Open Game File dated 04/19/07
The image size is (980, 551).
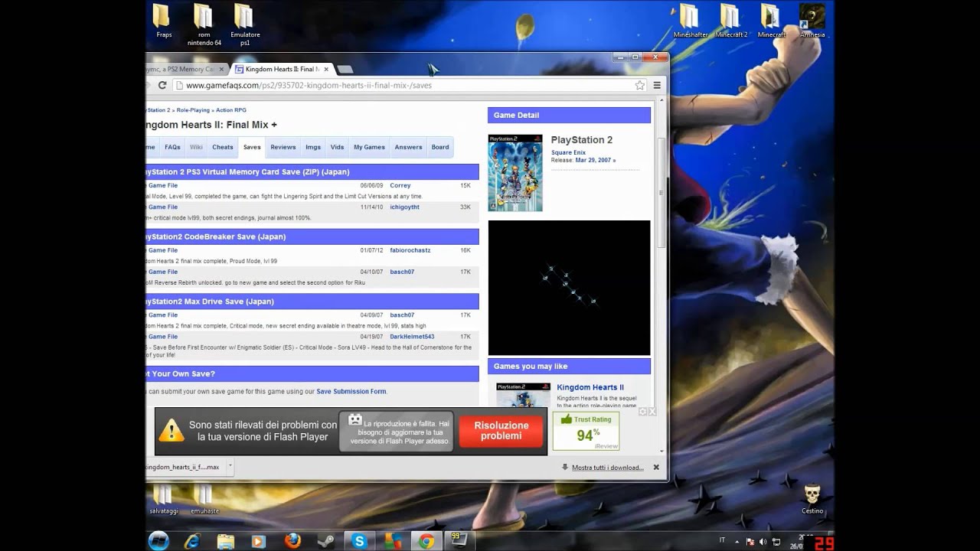pos(162,337)
